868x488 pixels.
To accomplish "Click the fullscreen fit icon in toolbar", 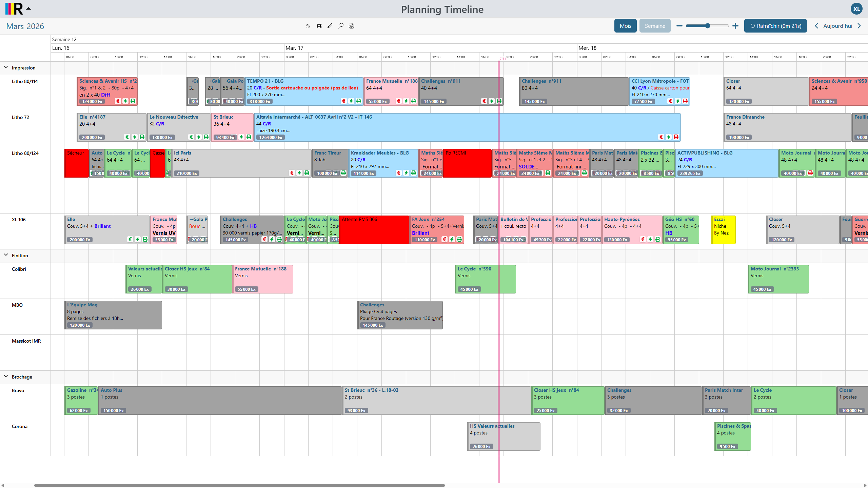I will (319, 25).
